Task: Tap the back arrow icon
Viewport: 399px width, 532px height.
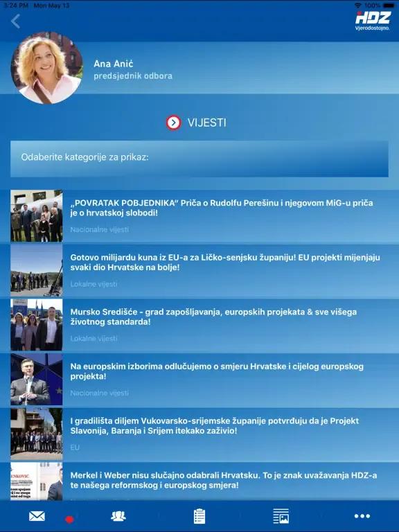Action: coord(16,21)
